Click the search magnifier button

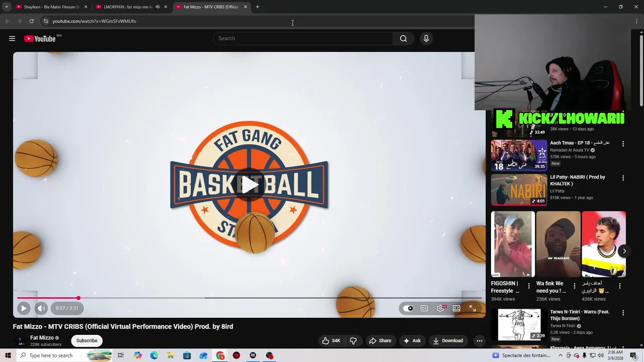pyautogui.click(x=404, y=39)
